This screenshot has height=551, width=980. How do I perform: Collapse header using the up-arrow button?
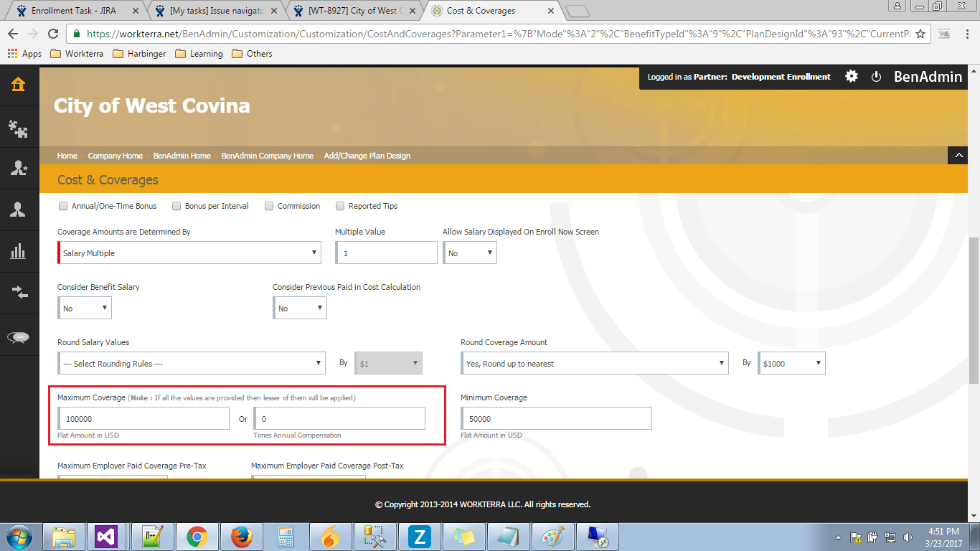pyautogui.click(x=958, y=156)
